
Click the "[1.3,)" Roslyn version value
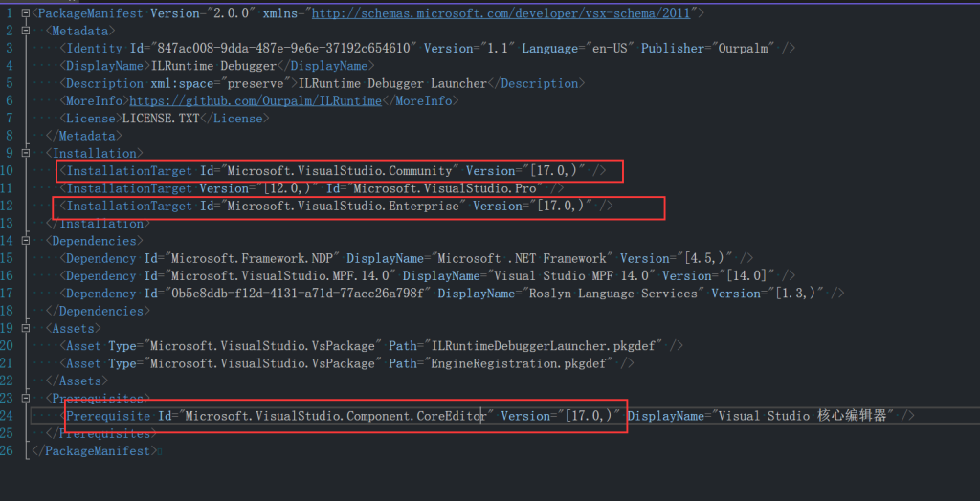click(795, 293)
